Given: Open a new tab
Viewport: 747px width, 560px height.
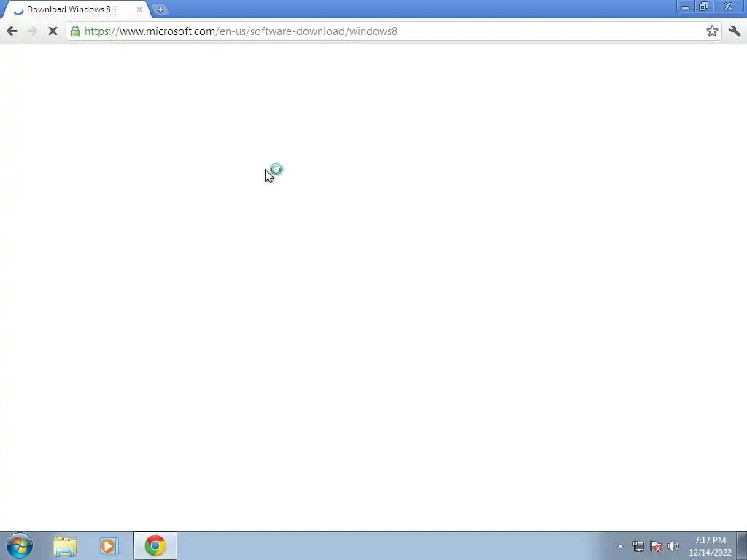Looking at the screenshot, I should [x=160, y=9].
